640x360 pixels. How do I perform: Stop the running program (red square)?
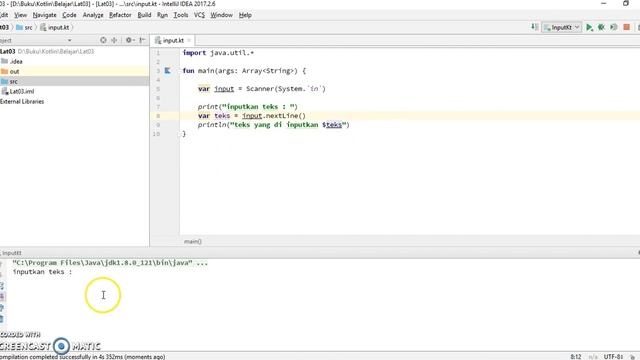627,27
